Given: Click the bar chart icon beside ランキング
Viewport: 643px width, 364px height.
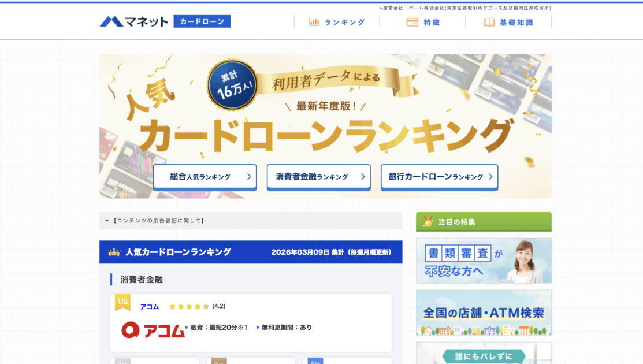Looking at the screenshot, I should point(314,22).
